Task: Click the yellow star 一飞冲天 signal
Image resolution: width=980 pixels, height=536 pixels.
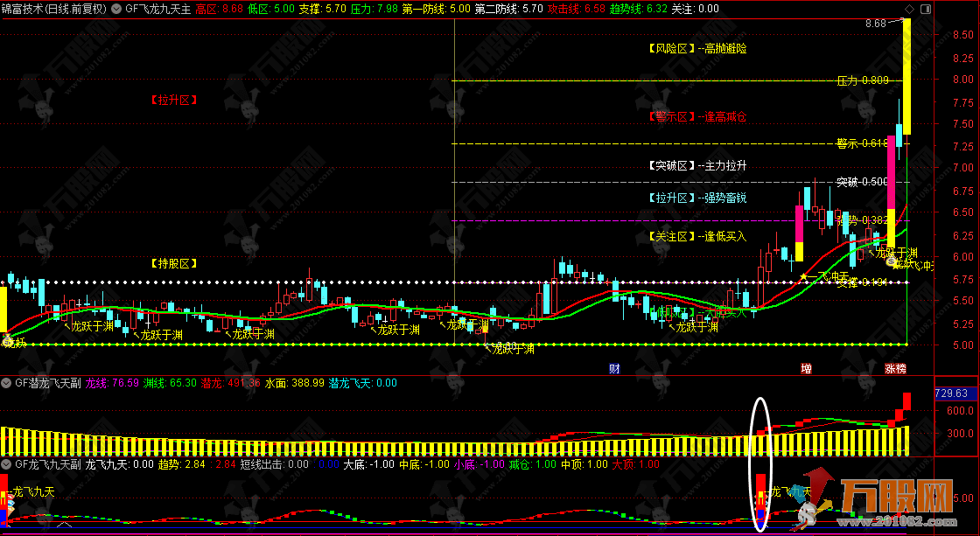Action: (x=803, y=277)
